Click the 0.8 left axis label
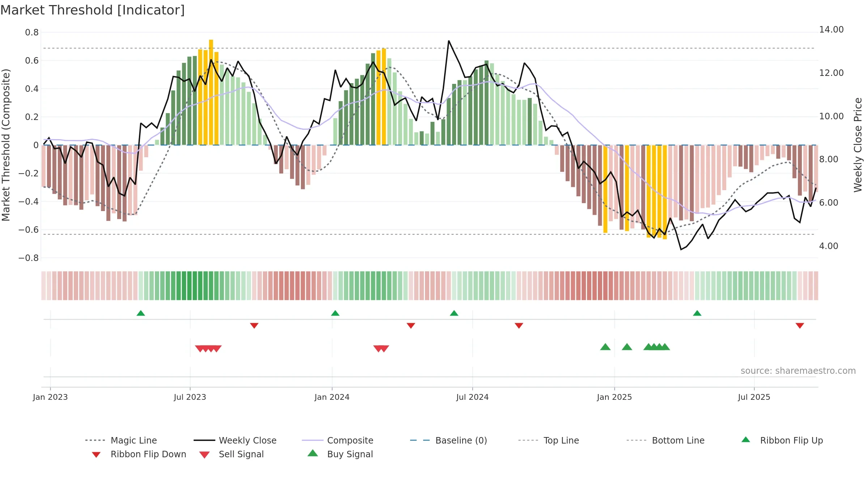The image size is (868, 488). click(32, 33)
